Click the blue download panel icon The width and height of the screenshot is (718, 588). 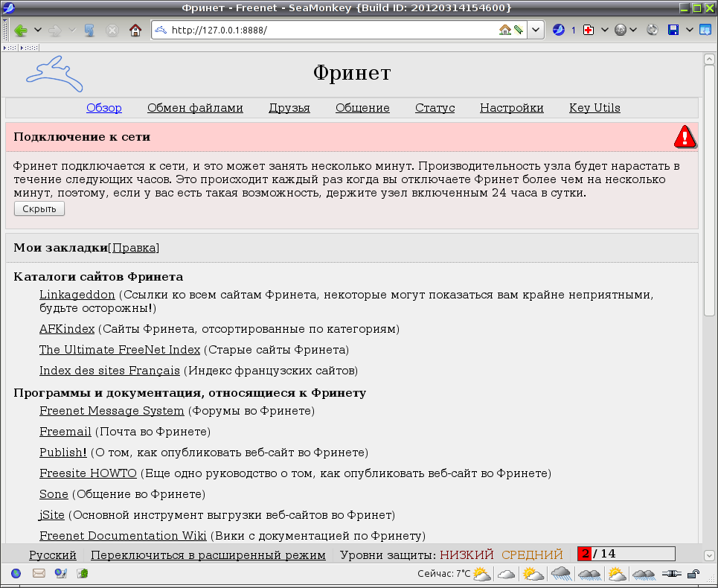705,31
